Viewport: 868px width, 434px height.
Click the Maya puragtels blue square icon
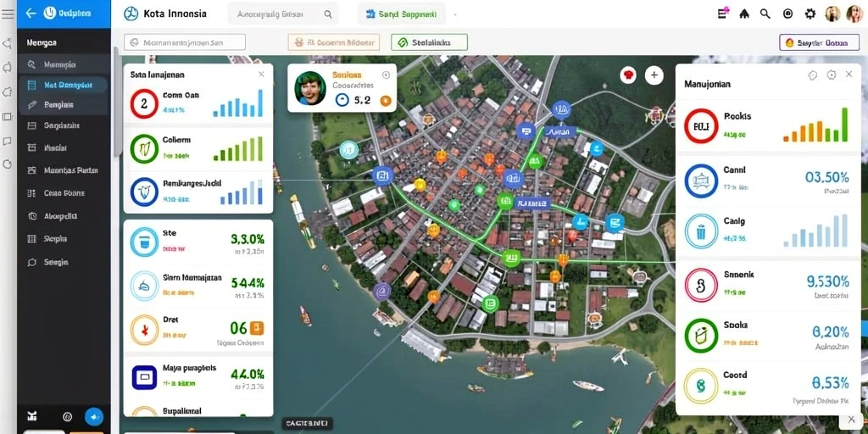(144, 377)
